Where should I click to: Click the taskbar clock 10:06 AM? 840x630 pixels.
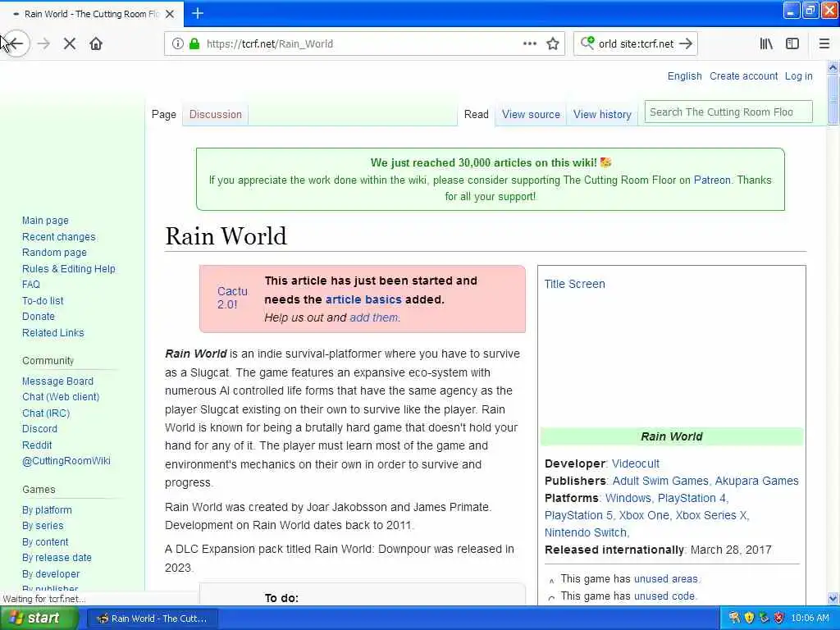tap(810, 618)
